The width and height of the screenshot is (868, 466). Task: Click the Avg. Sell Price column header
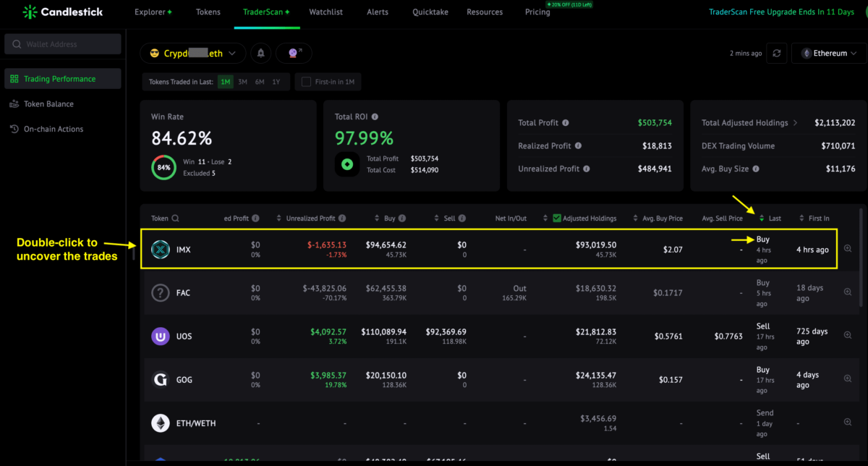[722, 219]
